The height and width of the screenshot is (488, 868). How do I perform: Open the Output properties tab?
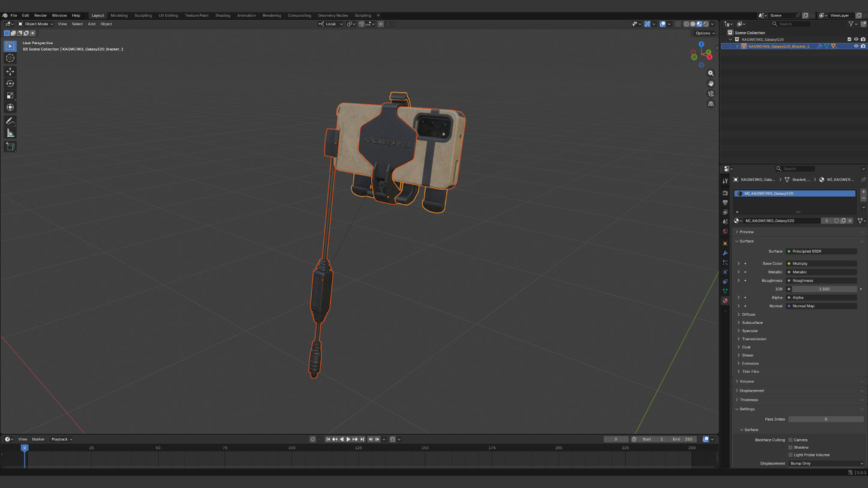coord(725,203)
